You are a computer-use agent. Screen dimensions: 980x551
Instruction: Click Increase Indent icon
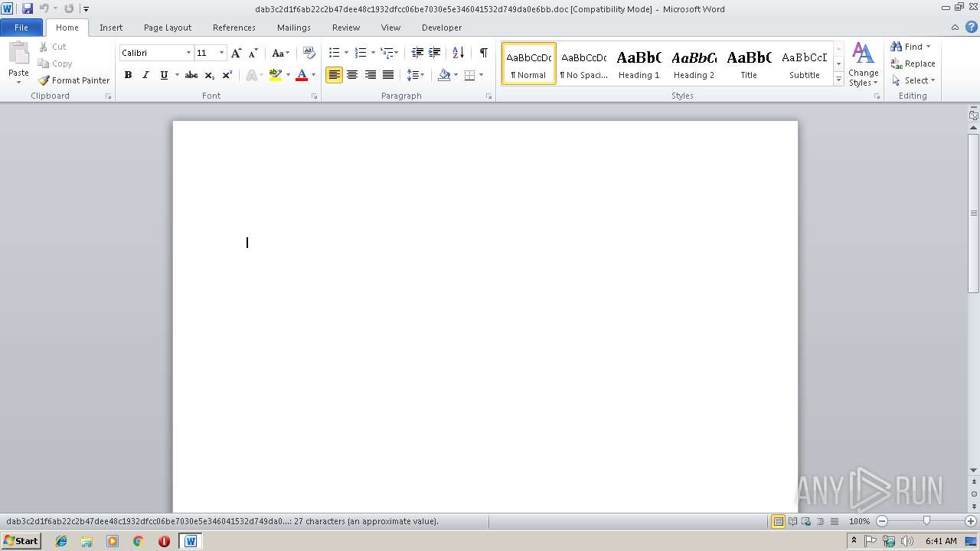[435, 53]
